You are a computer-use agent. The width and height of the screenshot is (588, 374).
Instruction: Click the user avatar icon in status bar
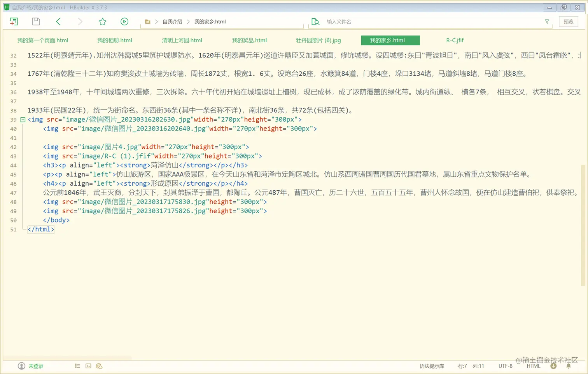21,366
